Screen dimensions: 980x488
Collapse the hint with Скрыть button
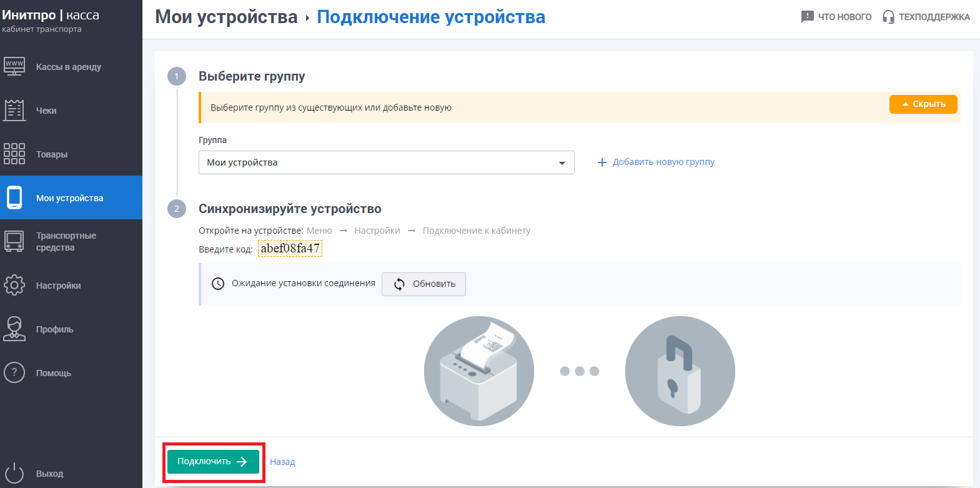pos(923,104)
